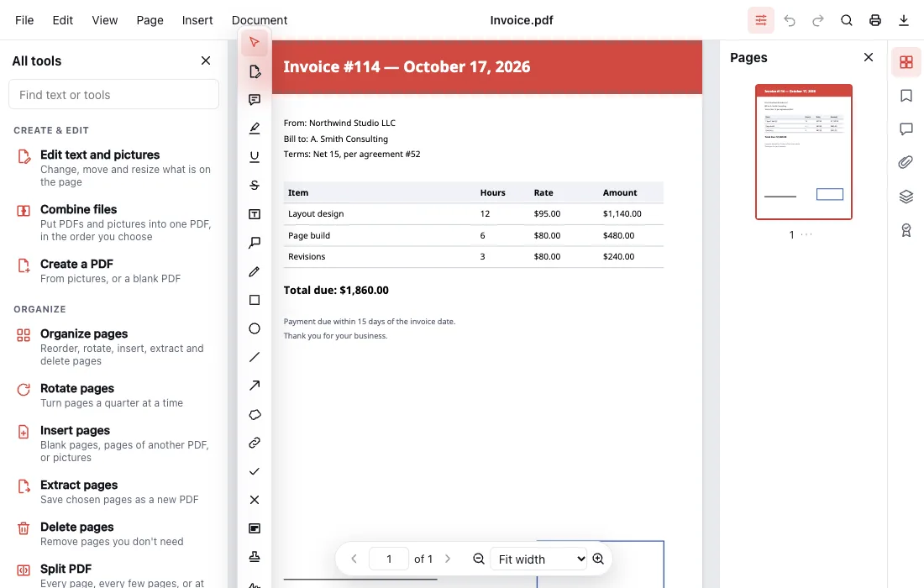Select the rectangle shape tool

click(254, 300)
